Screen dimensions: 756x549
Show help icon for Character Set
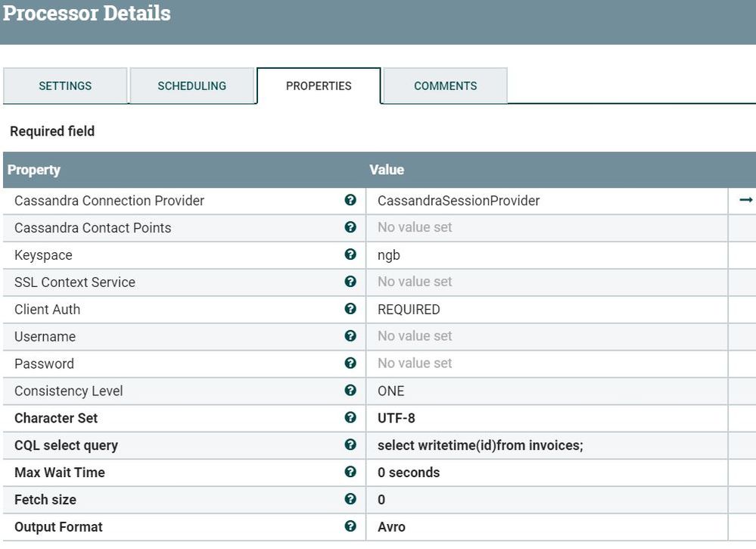point(350,417)
